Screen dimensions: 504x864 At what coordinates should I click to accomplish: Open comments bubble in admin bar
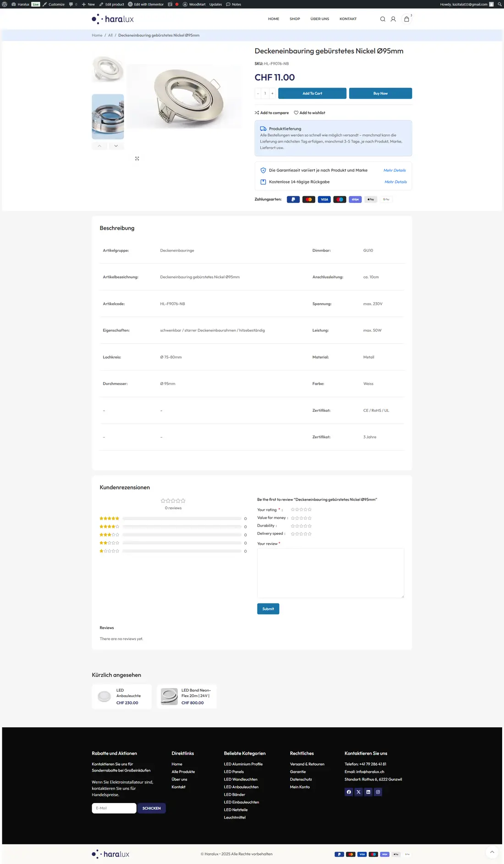tap(73, 4)
